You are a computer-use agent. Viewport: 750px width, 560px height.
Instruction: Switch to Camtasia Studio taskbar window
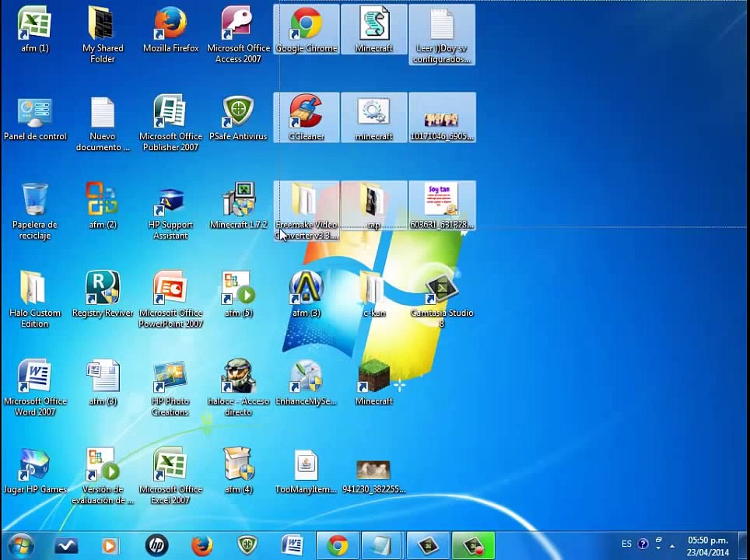(428, 545)
